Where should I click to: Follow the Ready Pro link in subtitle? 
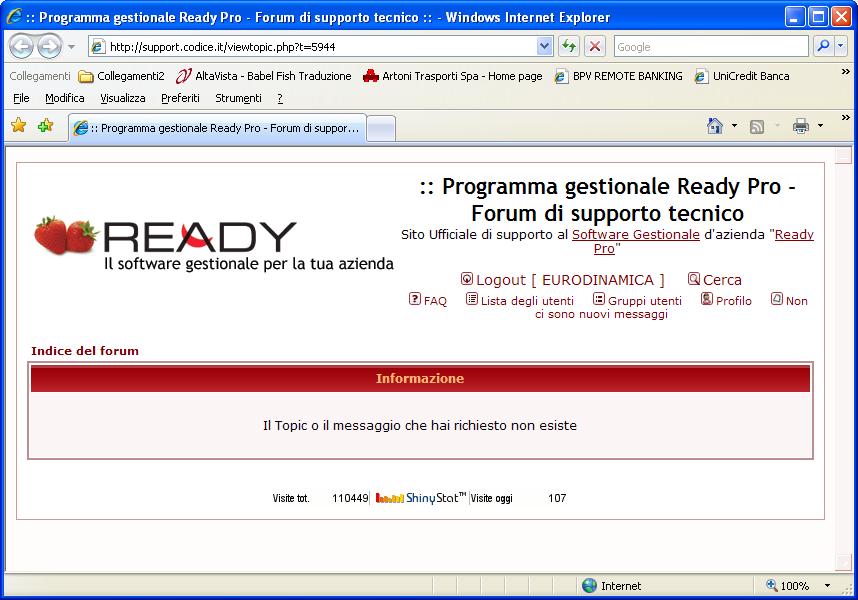pyautogui.click(x=704, y=241)
